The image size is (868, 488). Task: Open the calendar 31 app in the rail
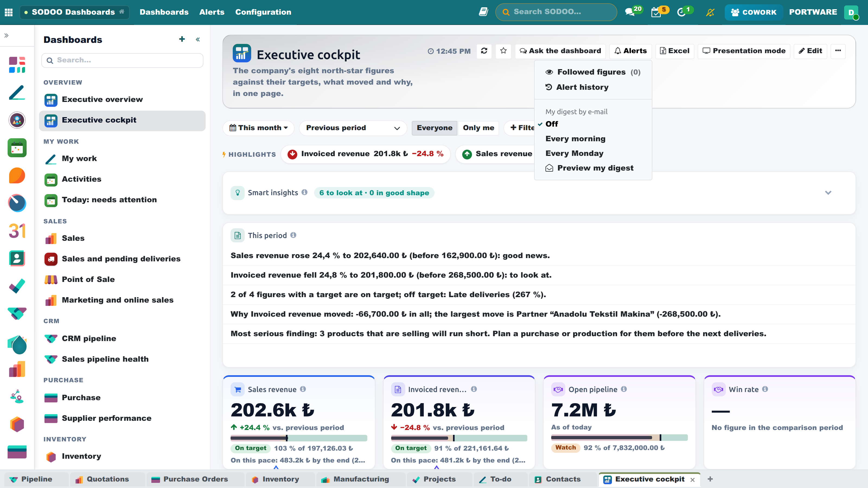[x=17, y=231]
